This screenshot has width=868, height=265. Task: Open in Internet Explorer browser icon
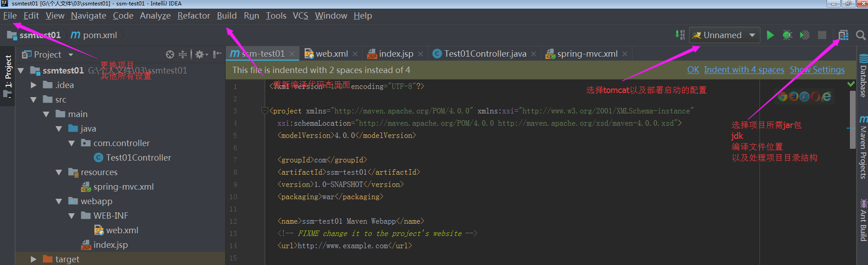pos(827,96)
